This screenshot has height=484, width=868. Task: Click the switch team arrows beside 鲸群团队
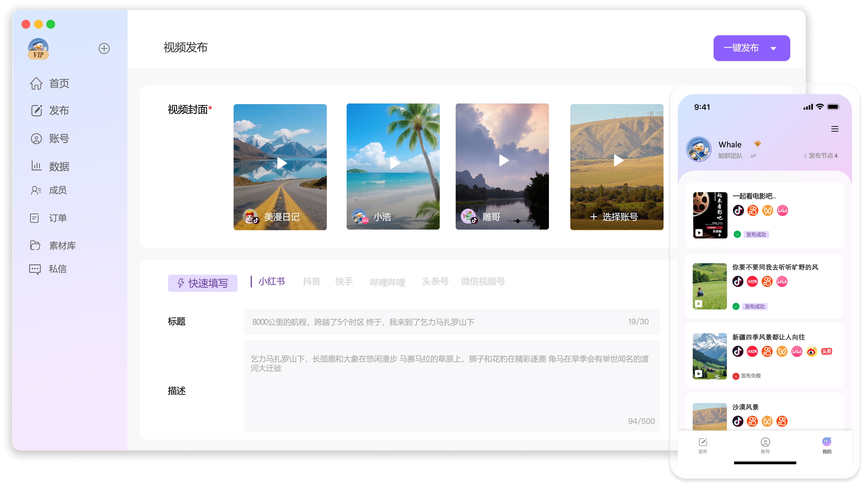753,156
